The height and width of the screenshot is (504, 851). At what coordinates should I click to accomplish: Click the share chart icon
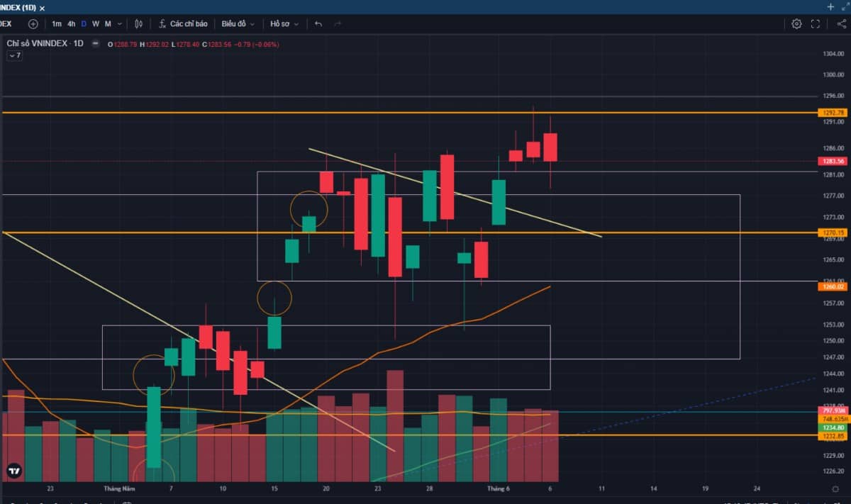tap(841, 23)
